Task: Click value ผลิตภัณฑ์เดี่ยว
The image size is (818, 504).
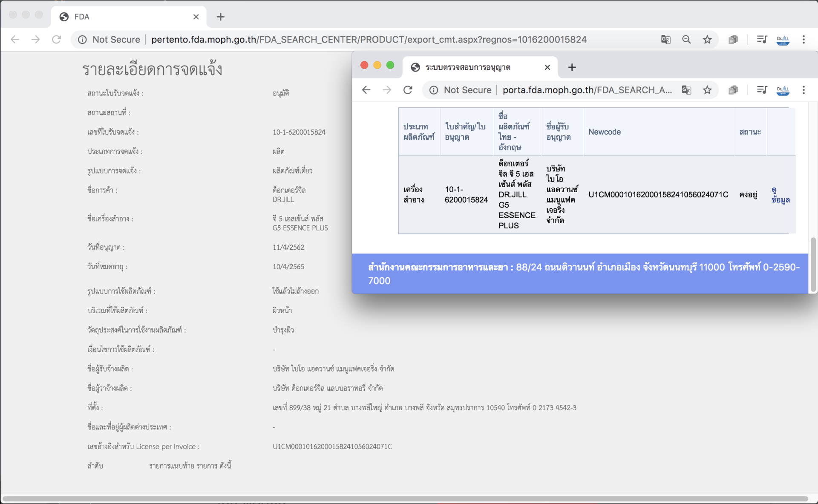Action: [x=292, y=170]
